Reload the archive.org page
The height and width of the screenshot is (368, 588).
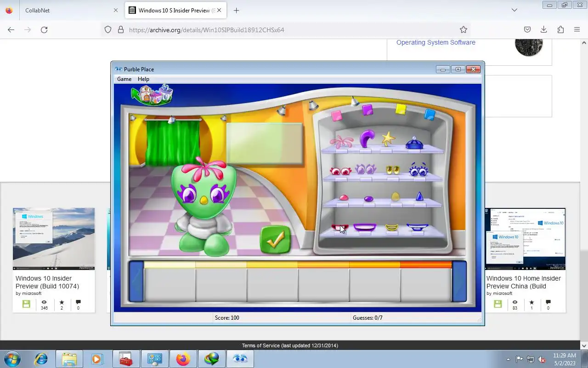(44, 29)
